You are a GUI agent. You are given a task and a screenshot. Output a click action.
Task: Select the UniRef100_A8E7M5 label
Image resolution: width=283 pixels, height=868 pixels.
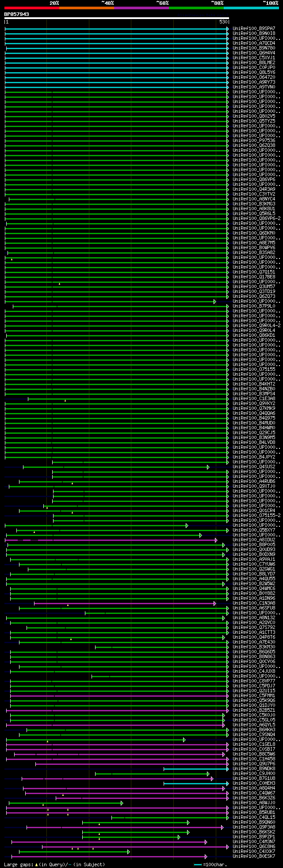click(x=254, y=243)
